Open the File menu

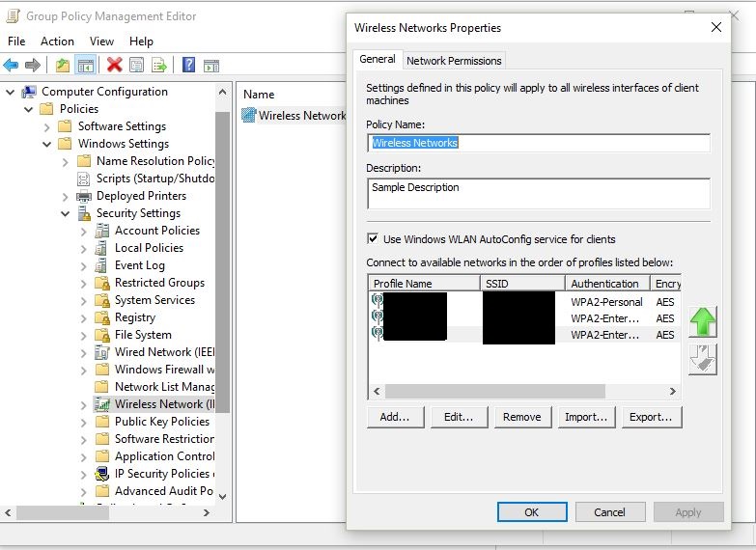click(16, 41)
